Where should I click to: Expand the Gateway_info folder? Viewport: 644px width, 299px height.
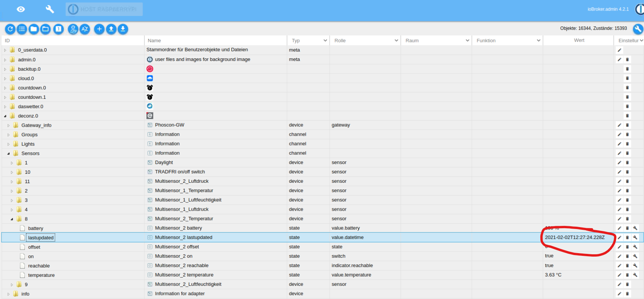coord(9,125)
